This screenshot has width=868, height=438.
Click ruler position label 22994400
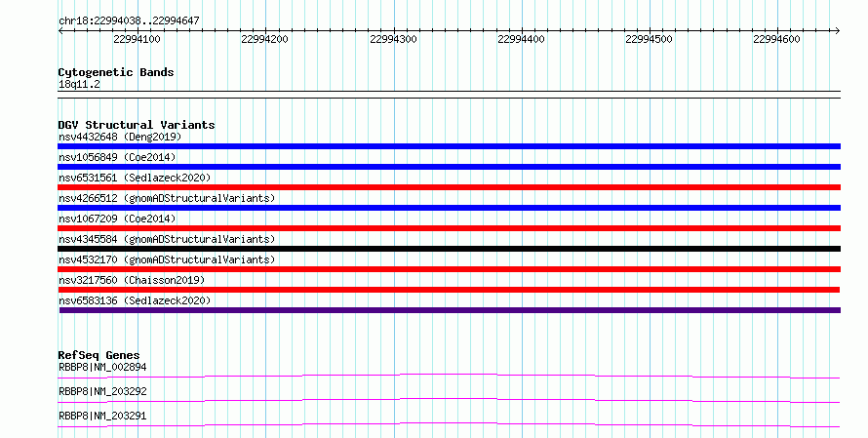521,39
